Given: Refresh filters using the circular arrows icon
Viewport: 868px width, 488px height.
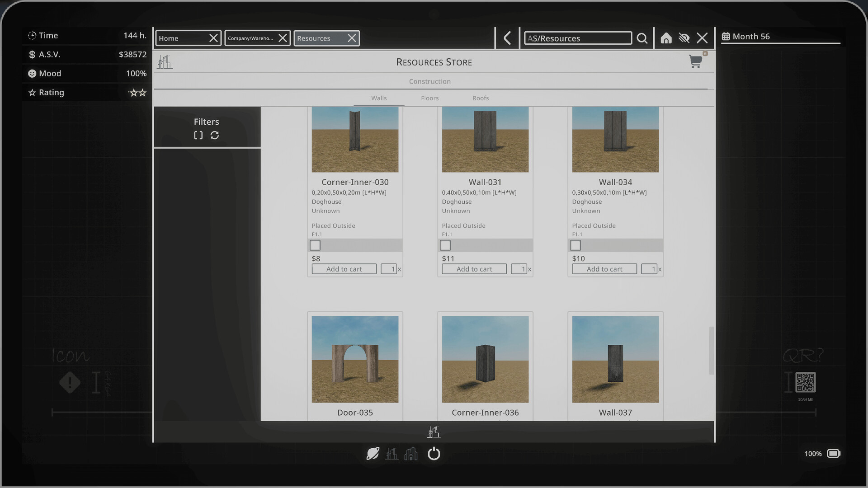Looking at the screenshot, I should (x=215, y=135).
